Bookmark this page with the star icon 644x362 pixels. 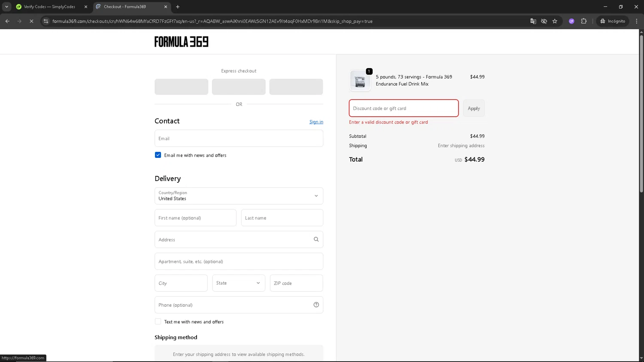[555, 21]
